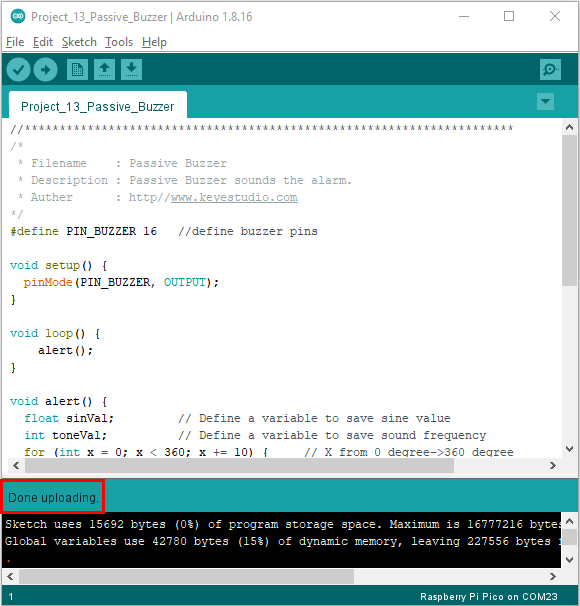The height and width of the screenshot is (606, 580).
Task: Select the Project_13_Passive_Buzzer tab
Action: click(x=98, y=105)
